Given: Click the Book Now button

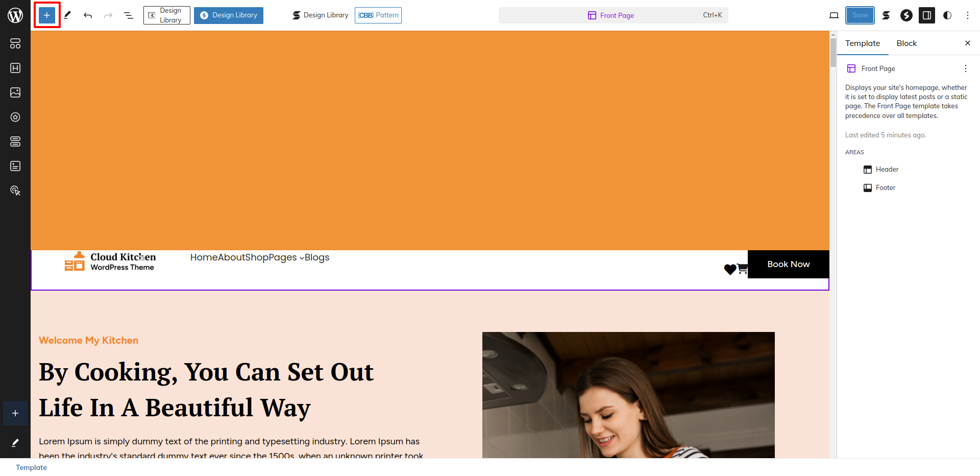Looking at the screenshot, I should click(789, 264).
